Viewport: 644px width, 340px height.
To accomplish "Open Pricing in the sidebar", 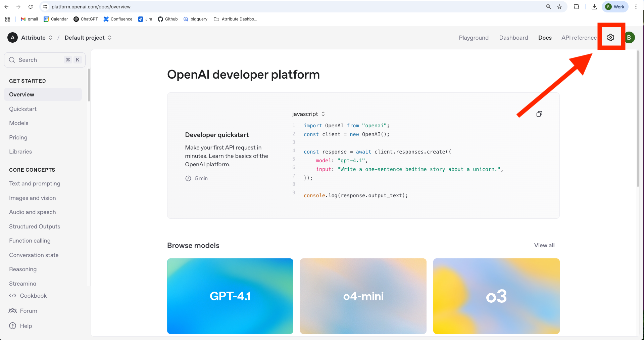I will (18, 137).
